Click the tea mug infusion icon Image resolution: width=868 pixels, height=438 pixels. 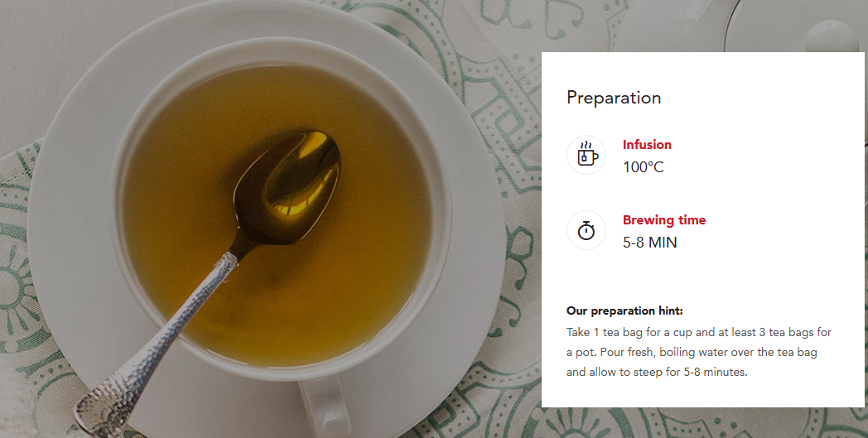pos(586,155)
